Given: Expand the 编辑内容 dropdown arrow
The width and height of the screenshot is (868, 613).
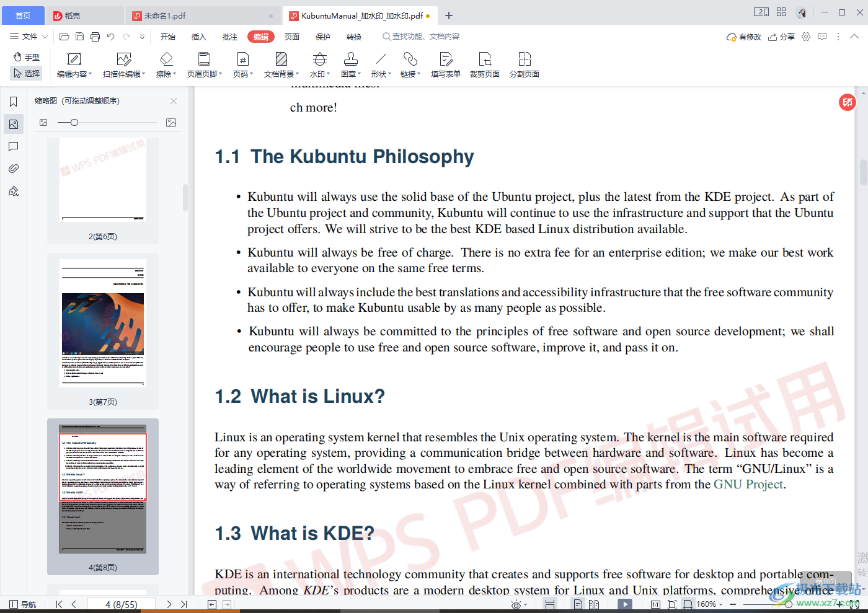Looking at the screenshot, I should coord(90,74).
